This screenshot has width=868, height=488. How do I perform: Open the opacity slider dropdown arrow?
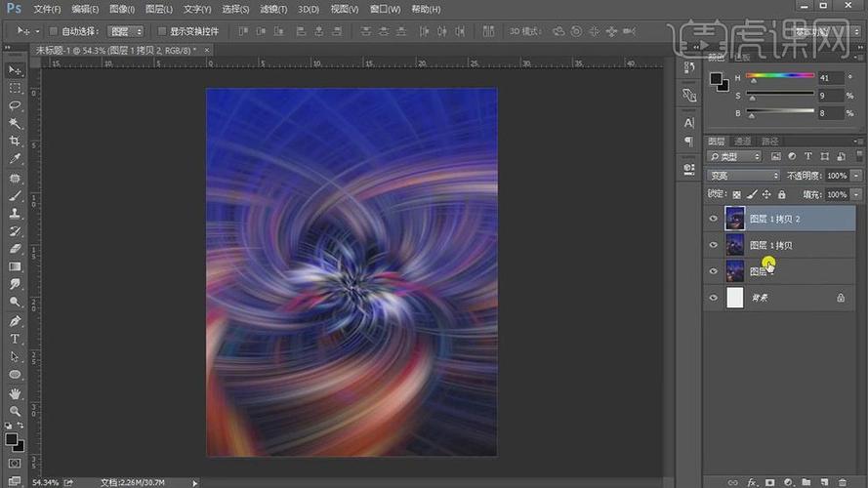856,176
